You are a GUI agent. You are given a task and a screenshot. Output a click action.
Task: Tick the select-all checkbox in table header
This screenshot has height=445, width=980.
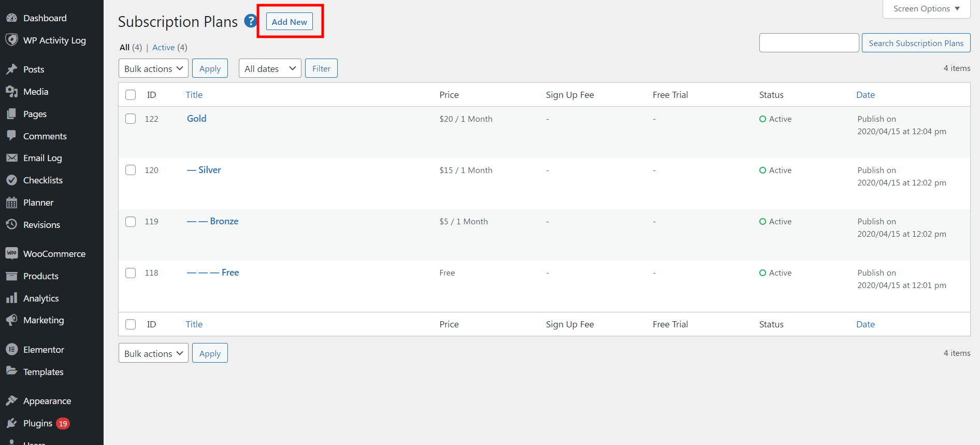point(131,95)
